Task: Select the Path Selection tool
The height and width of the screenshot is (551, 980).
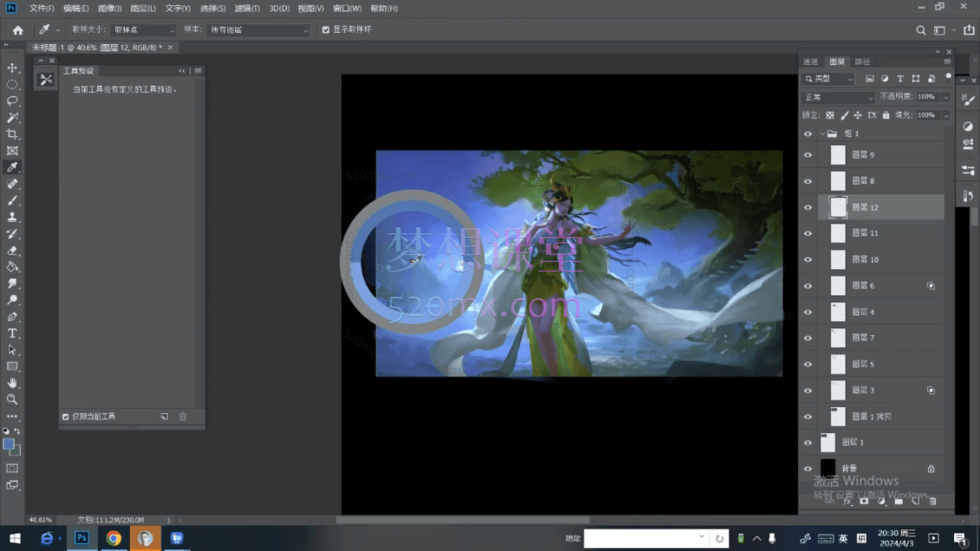Action: click(x=12, y=350)
